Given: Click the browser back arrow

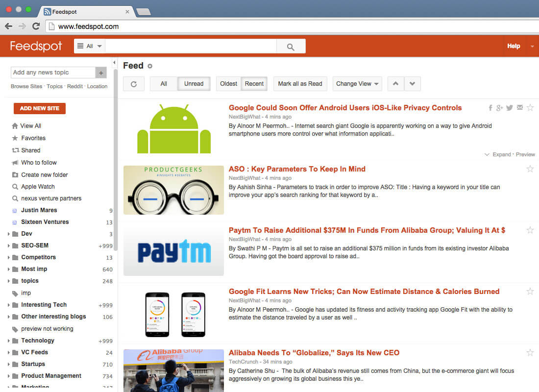Looking at the screenshot, I should [x=9, y=26].
